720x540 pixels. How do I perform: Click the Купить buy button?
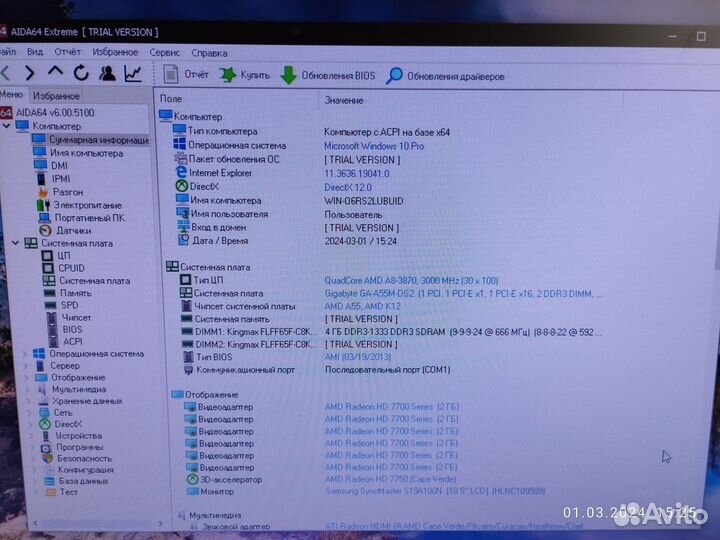click(244, 75)
